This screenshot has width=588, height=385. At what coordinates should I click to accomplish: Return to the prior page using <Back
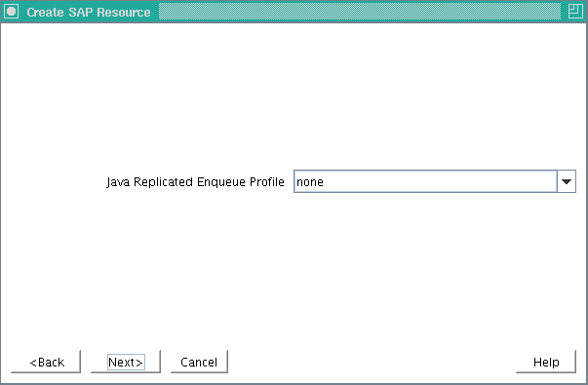46,362
